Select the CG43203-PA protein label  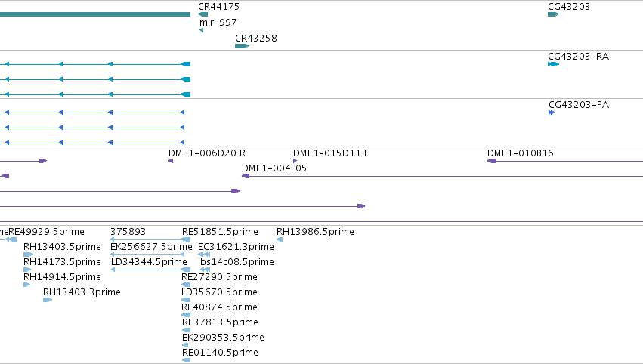(579, 105)
